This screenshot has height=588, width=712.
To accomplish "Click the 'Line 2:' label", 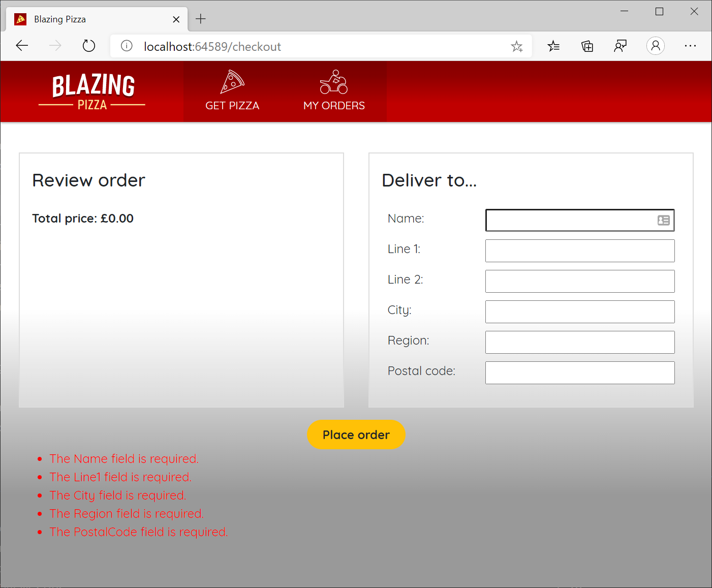I will pos(405,280).
